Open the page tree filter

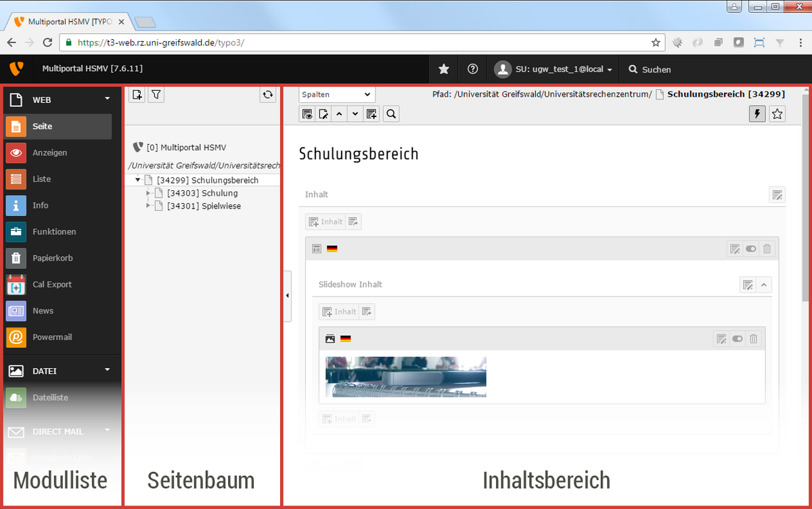pos(156,95)
